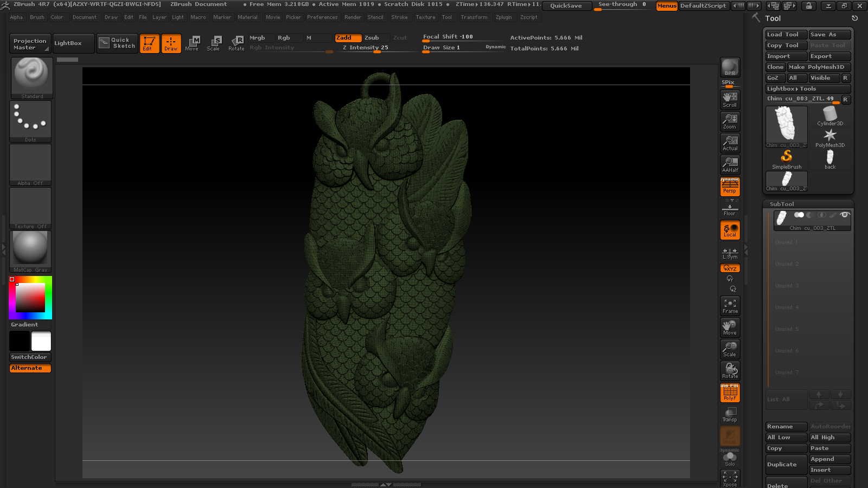Click the Make PolyMesh3D button
The height and width of the screenshot is (488, 868).
819,67
